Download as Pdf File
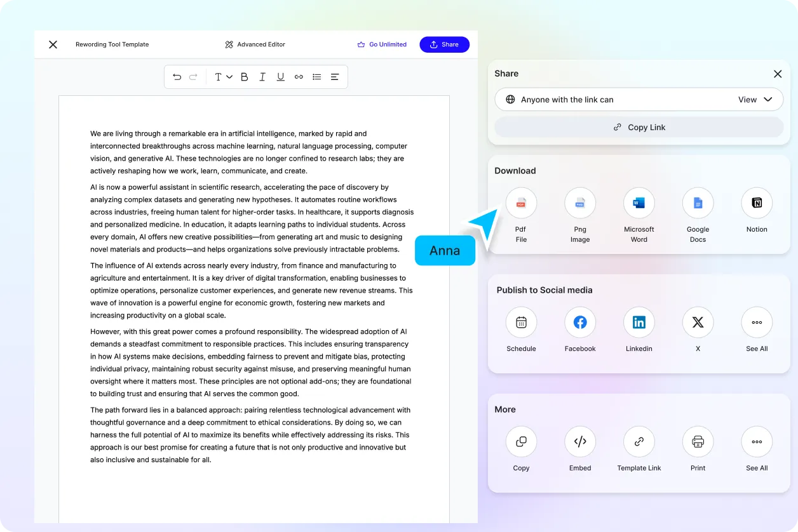The image size is (798, 532). [521, 203]
